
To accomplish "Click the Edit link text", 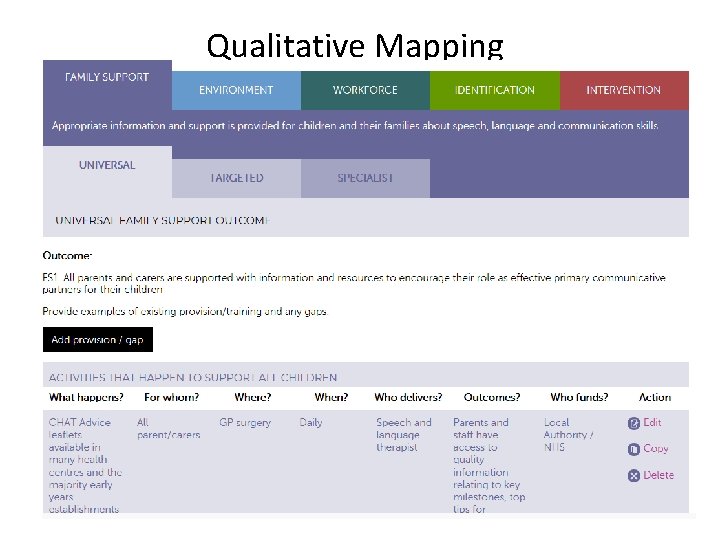I will pos(652,422).
